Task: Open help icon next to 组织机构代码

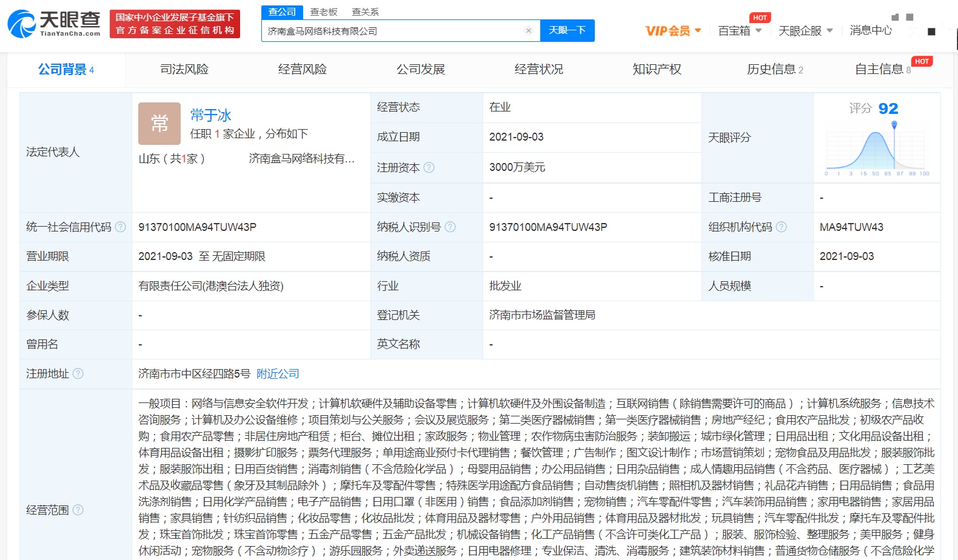Action: click(781, 227)
